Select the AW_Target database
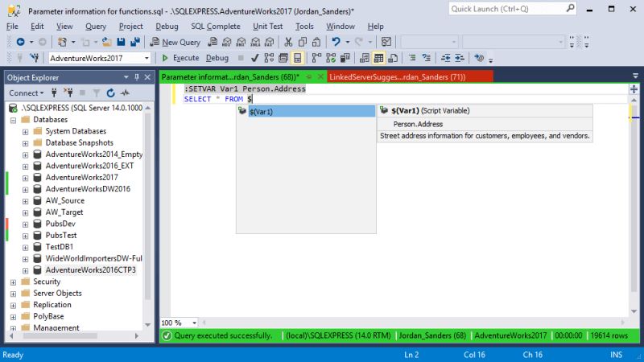 click(x=64, y=212)
